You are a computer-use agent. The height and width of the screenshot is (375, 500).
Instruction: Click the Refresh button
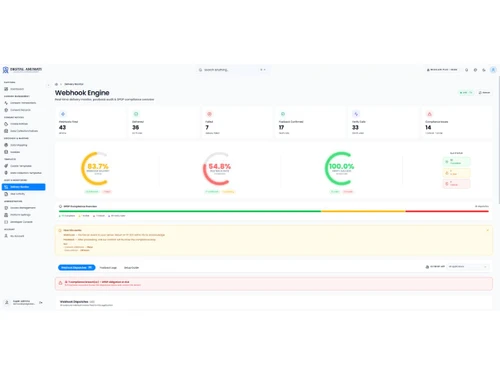click(484, 92)
